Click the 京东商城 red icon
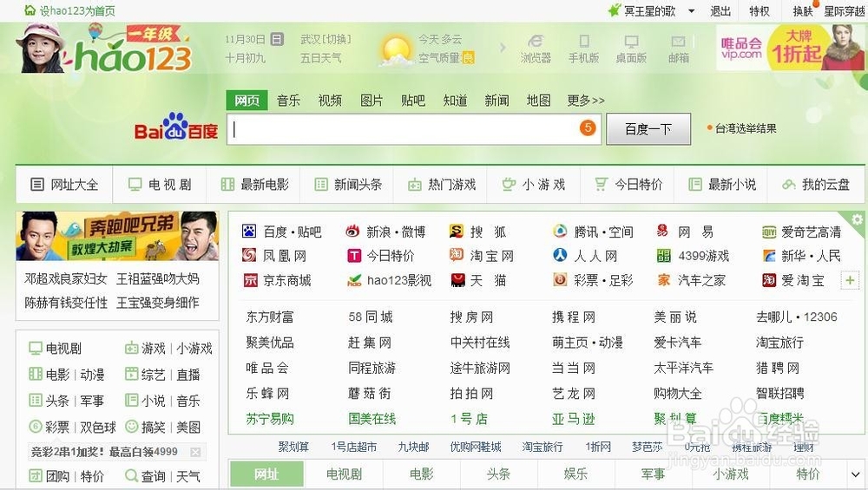The width and height of the screenshot is (868, 490). coord(250,280)
